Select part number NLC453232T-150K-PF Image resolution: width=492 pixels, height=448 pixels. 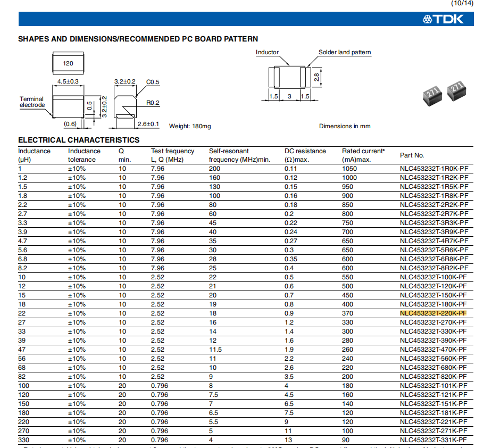pos(433,295)
